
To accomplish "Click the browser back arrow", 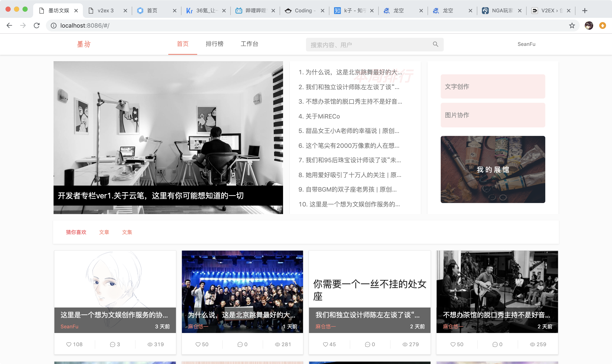I will point(9,25).
